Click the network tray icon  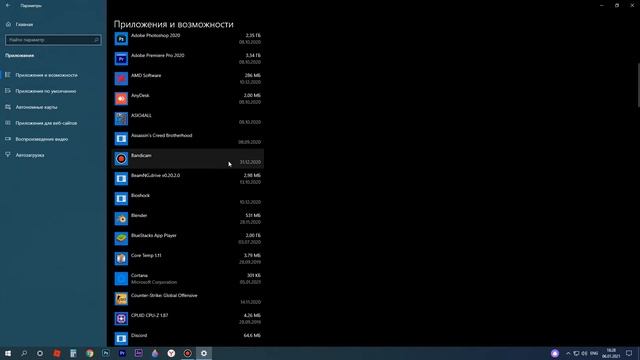576,353
